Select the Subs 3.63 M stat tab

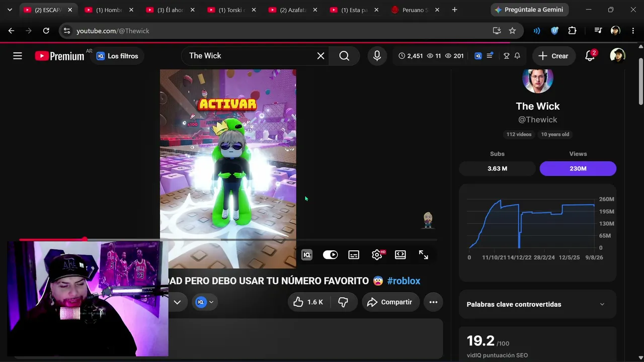click(x=497, y=168)
